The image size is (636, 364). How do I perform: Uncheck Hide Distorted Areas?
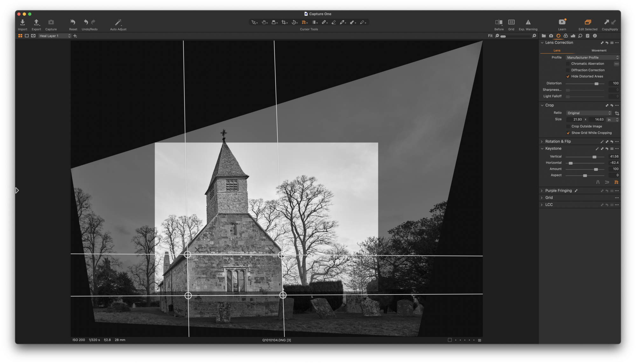tap(568, 77)
